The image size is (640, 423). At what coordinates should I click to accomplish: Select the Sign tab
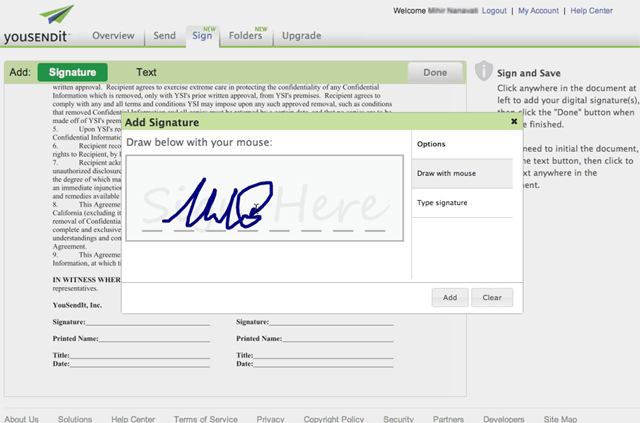pos(202,36)
